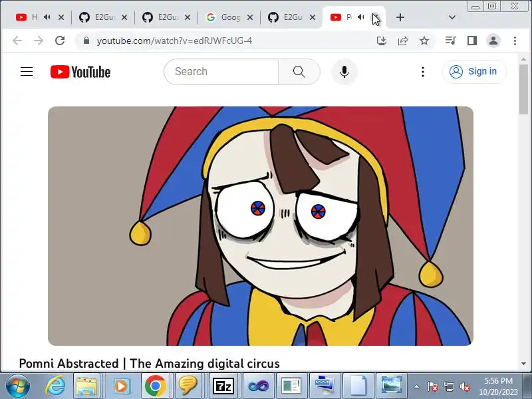Open Windows Media Player taskbar icon
Screen dimensions: 532x399
(122, 386)
